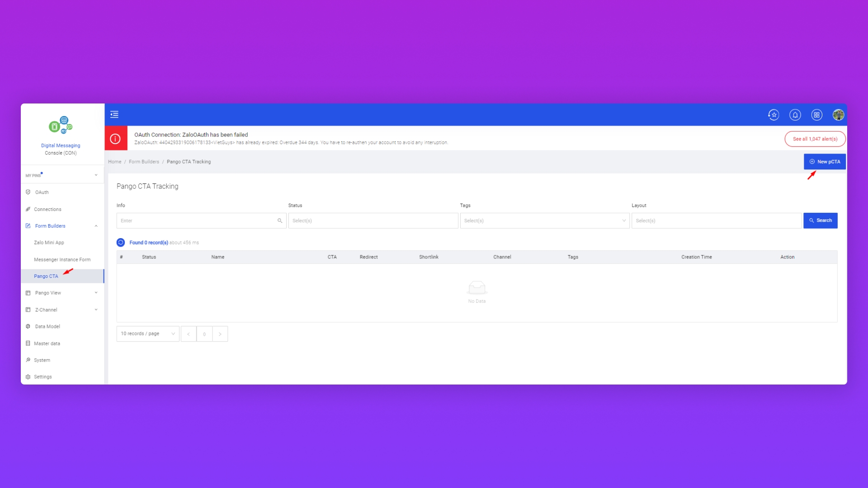
Task: Expand the My Pins section
Action: [96, 175]
